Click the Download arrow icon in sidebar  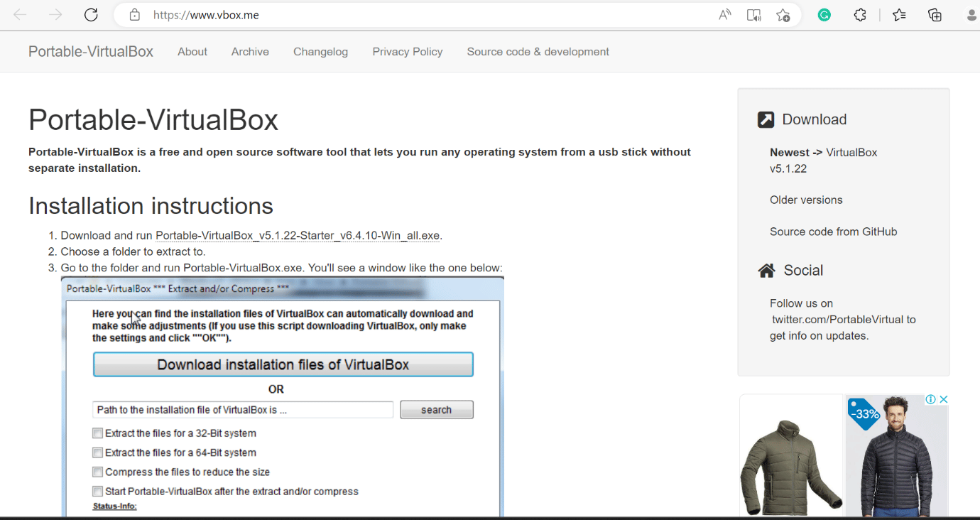tap(766, 119)
